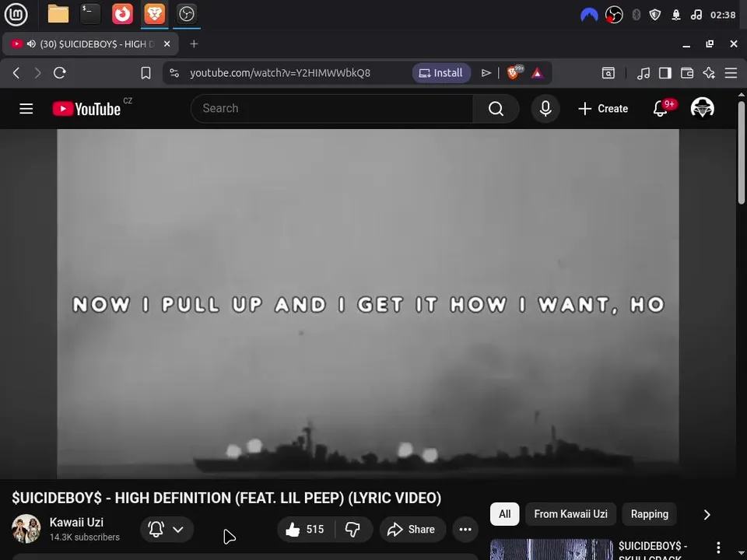Open the Brave main menu
The width and height of the screenshot is (747, 560).
[731, 73]
